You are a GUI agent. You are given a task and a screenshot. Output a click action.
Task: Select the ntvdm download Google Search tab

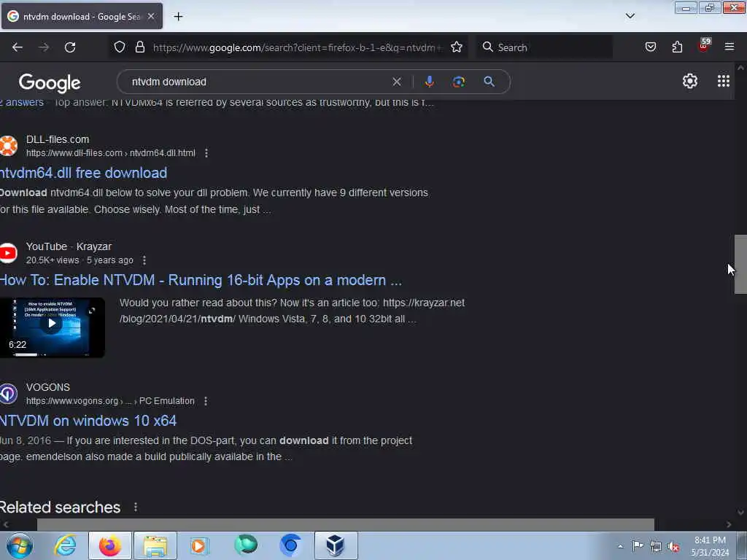pyautogui.click(x=82, y=16)
